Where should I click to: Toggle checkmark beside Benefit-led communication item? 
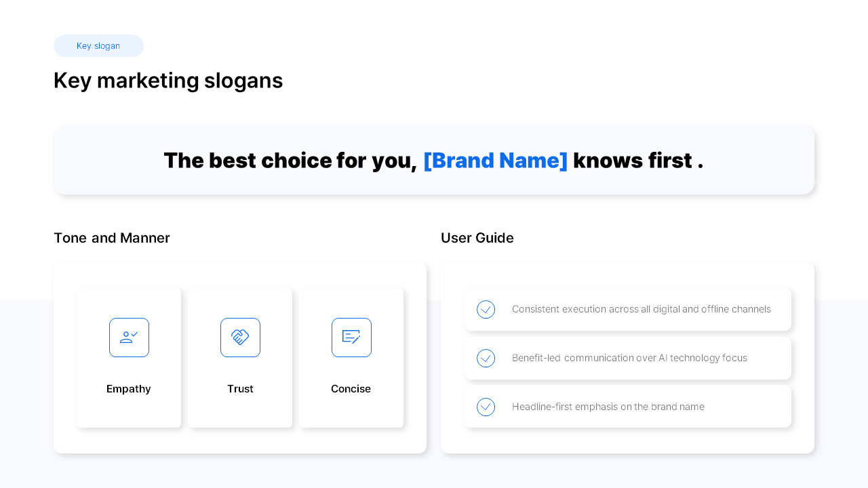(x=486, y=359)
